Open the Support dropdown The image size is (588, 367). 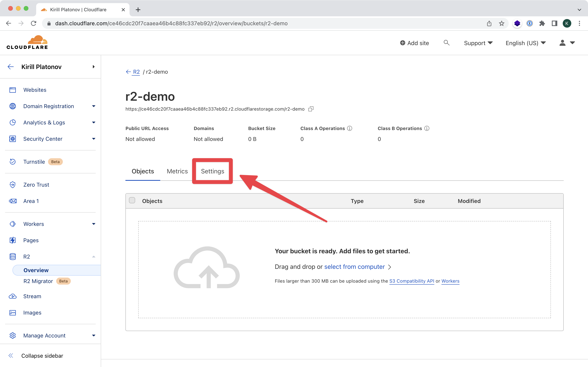[478, 43]
